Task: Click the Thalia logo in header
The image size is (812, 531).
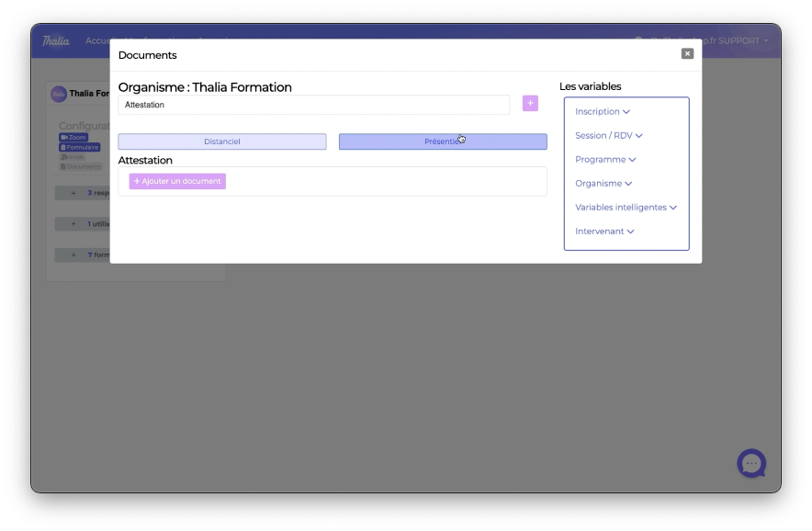Action: [x=55, y=40]
